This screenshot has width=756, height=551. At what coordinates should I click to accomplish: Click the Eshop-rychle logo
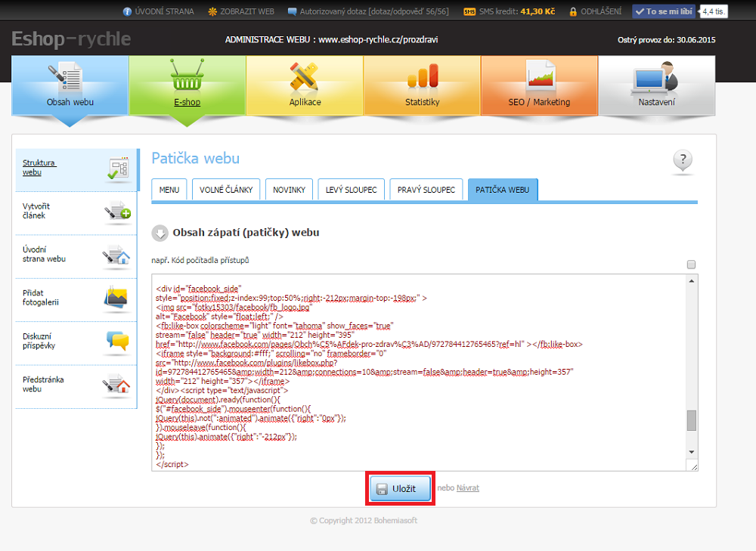71,39
